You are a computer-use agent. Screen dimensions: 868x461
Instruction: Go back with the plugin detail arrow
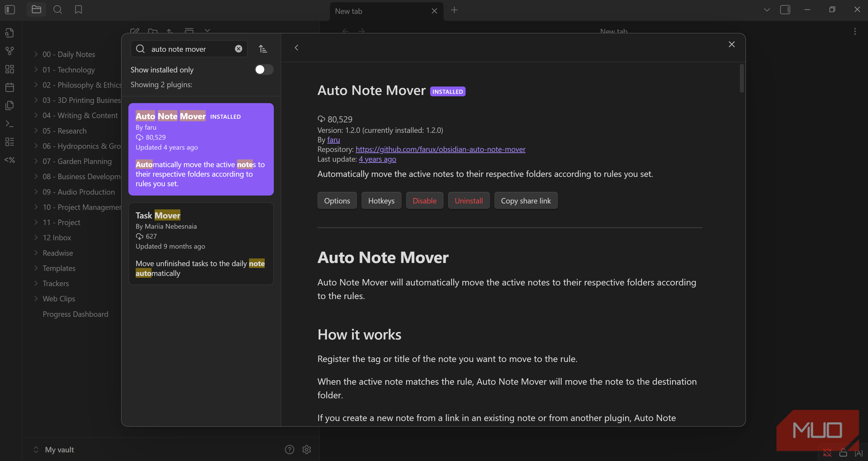pos(297,47)
